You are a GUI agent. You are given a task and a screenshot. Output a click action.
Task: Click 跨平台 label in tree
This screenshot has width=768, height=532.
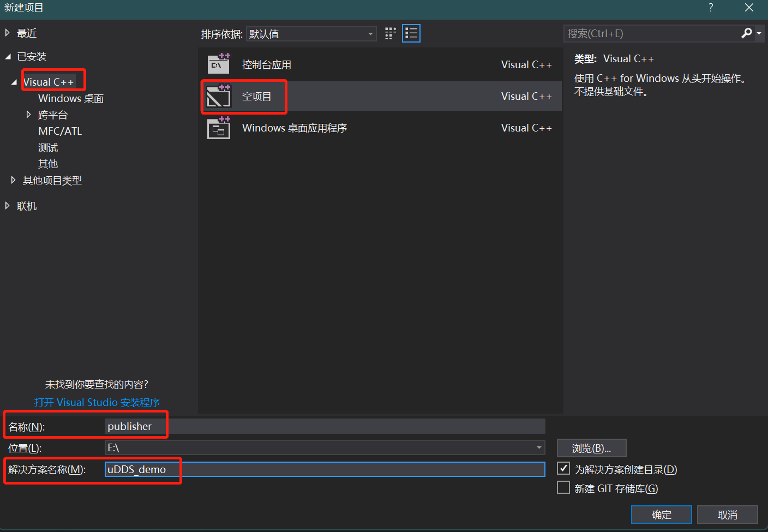click(53, 115)
